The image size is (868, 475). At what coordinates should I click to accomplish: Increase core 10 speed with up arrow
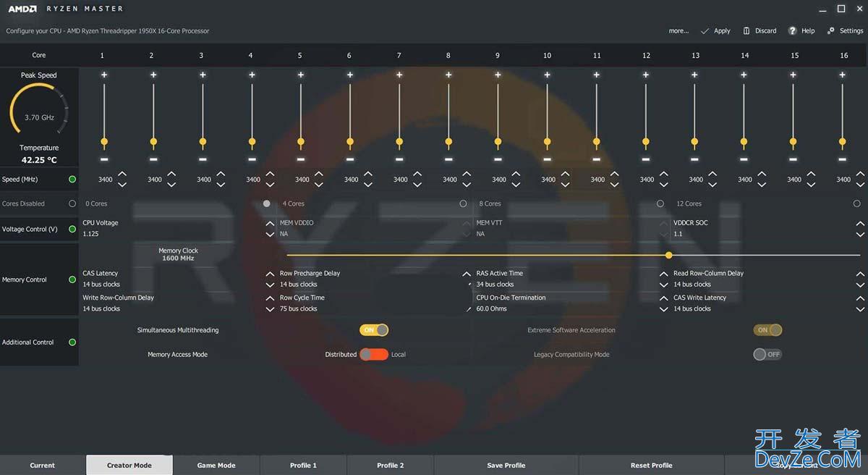(x=565, y=174)
